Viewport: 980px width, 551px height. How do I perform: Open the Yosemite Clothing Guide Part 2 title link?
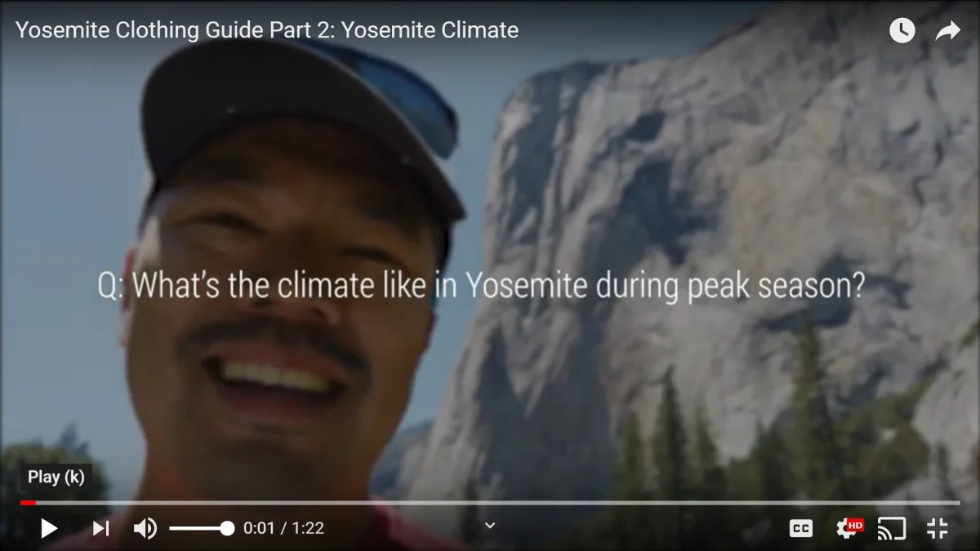[267, 30]
